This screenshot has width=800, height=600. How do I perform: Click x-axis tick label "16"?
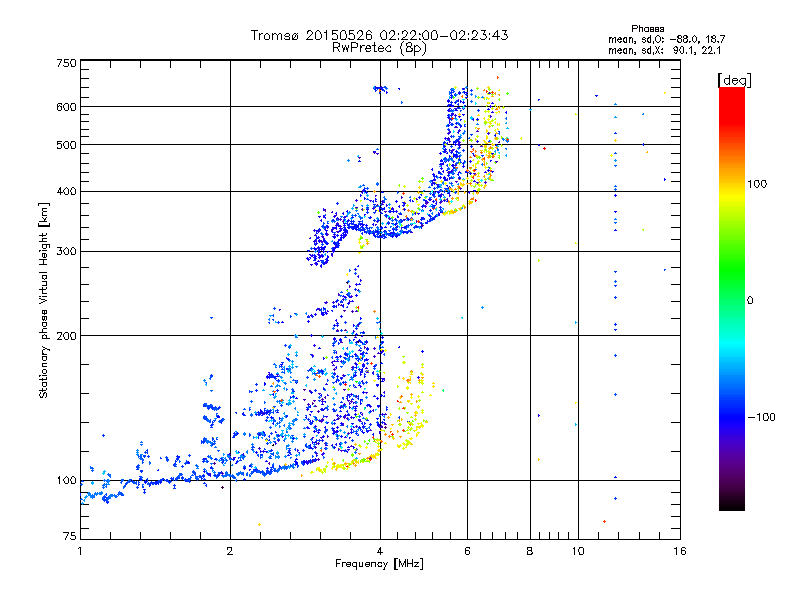click(x=680, y=551)
